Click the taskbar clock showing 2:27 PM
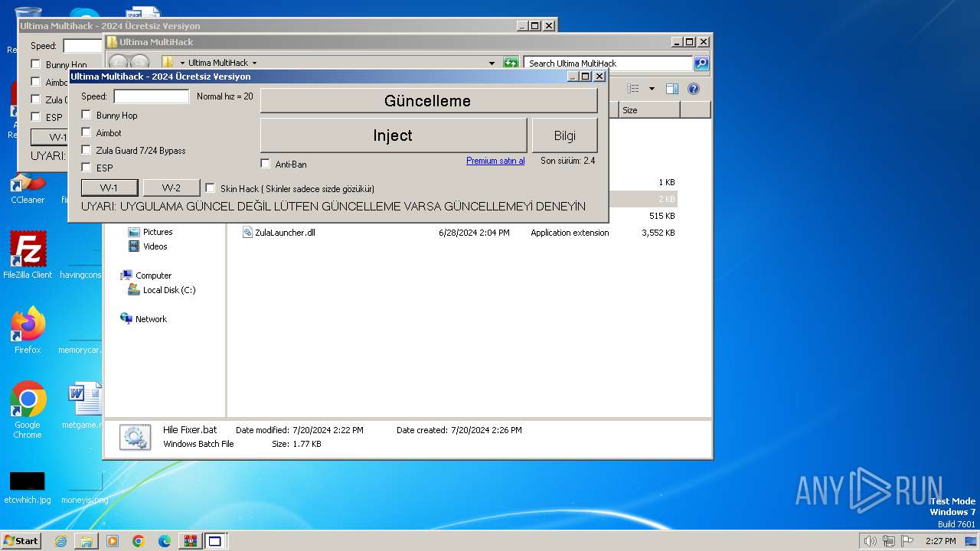 click(x=940, y=541)
